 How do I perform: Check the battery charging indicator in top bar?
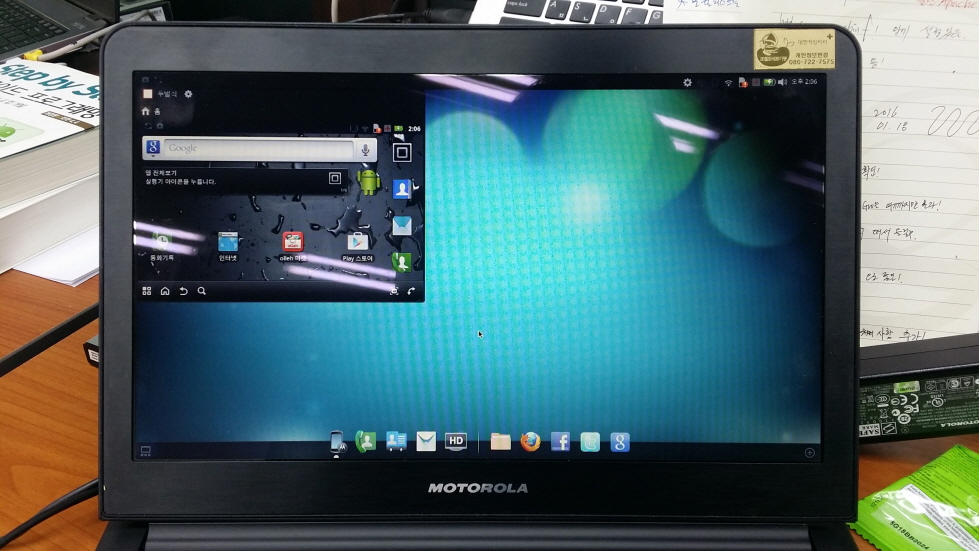point(769,82)
